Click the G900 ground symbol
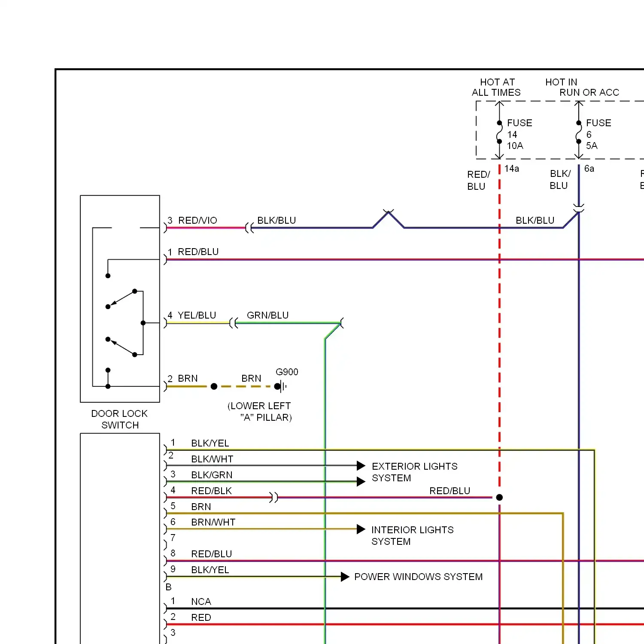Viewport: 644px width, 644px height. tap(280, 386)
